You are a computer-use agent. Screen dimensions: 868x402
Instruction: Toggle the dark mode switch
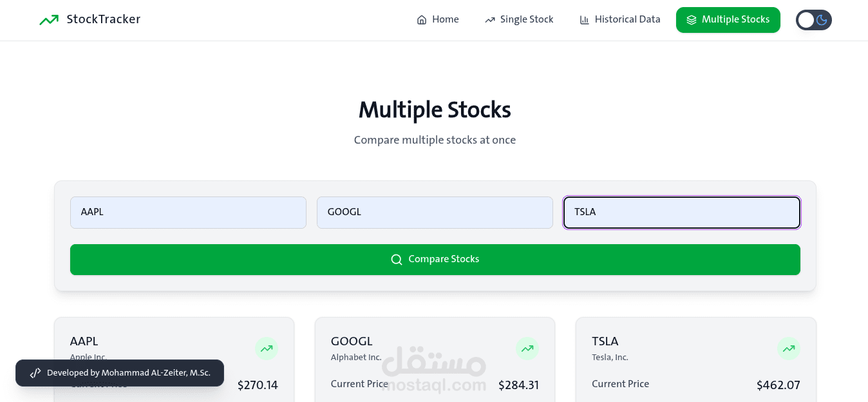tap(814, 20)
